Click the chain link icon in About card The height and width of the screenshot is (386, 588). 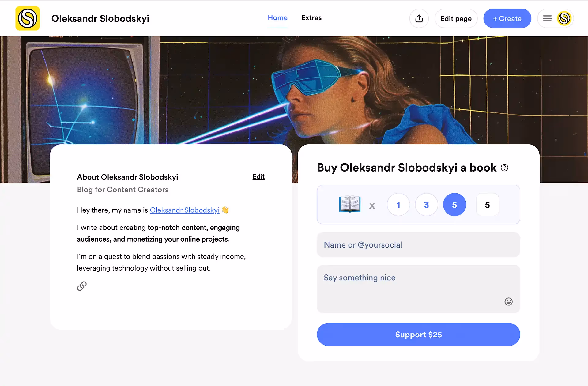pos(82,286)
